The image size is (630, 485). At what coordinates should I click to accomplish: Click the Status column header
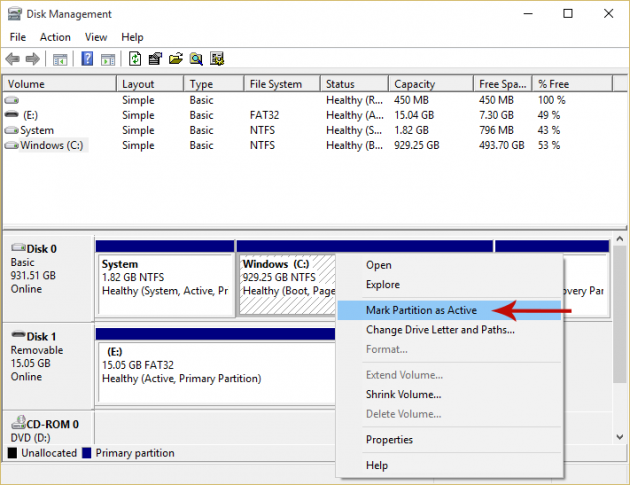340,85
